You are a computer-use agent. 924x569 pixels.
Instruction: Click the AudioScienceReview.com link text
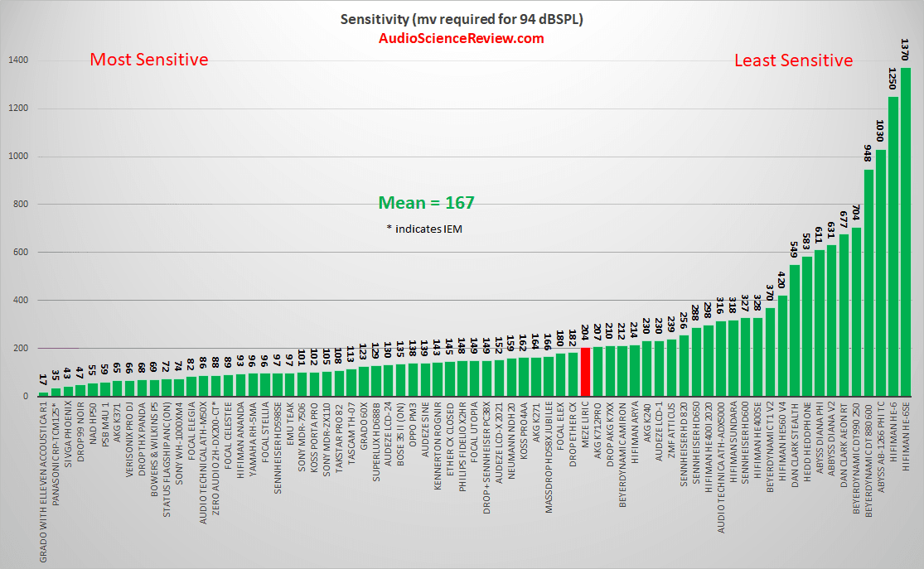461,38
